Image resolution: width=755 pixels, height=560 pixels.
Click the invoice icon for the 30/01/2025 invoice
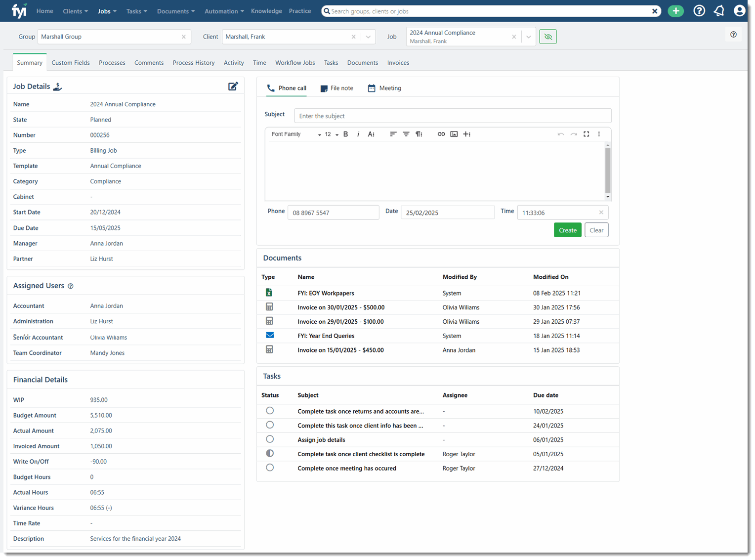(x=269, y=307)
